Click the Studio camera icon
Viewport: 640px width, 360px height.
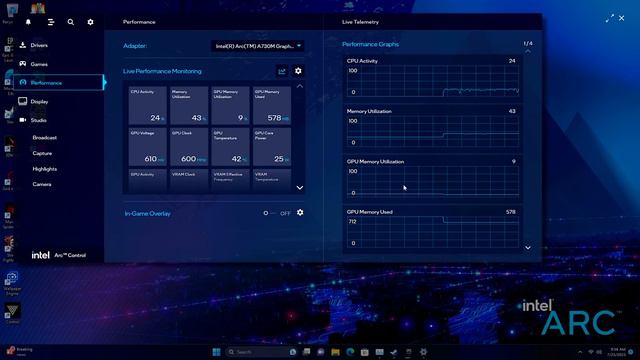coord(23,120)
